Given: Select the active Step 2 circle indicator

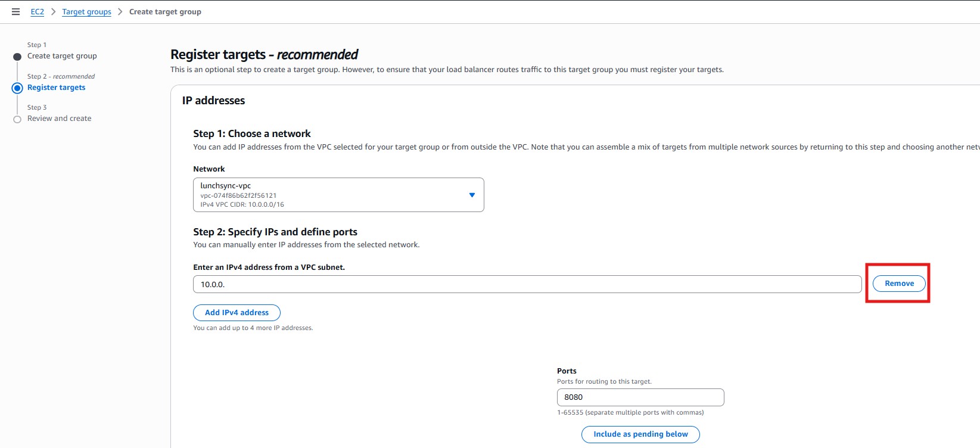Looking at the screenshot, I should (x=17, y=88).
